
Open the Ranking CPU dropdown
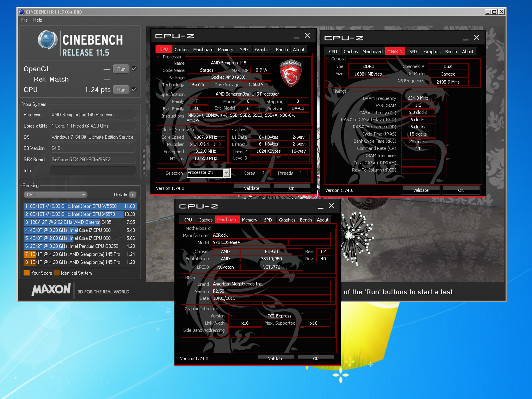(56, 195)
